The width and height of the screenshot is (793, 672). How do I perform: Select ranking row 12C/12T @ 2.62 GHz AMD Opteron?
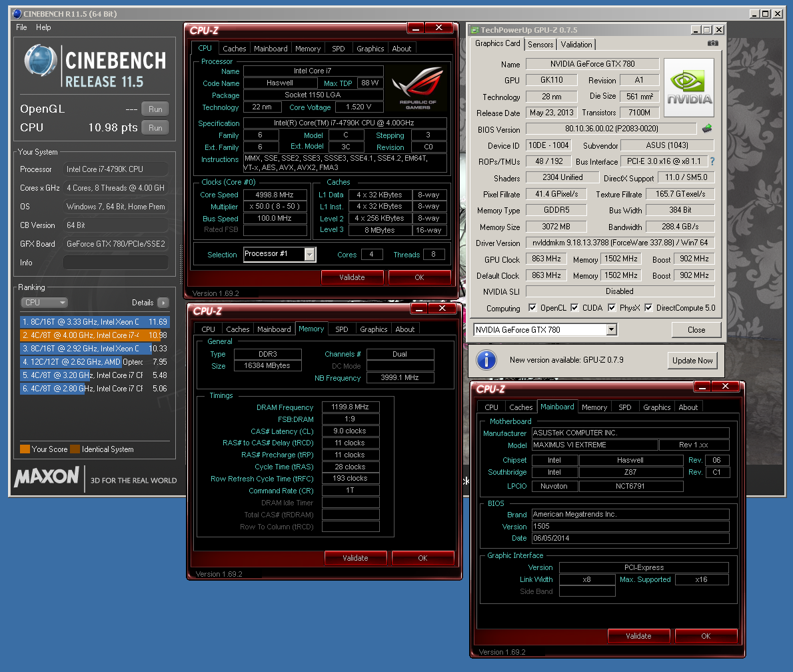click(x=95, y=362)
